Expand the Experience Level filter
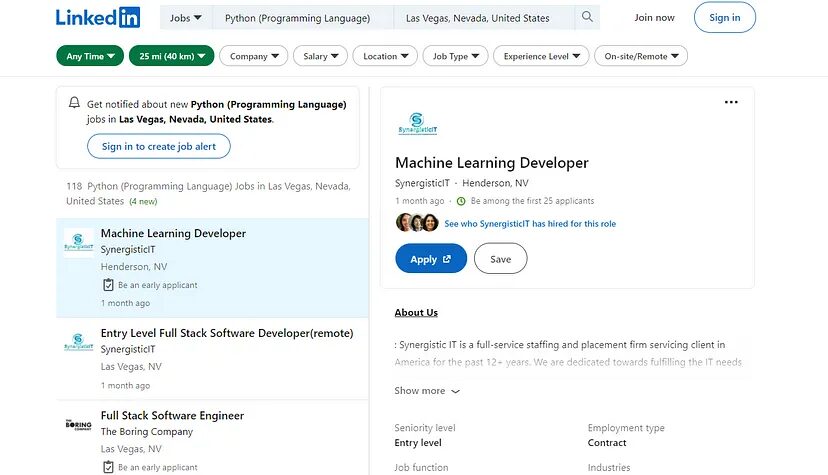The width and height of the screenshot is (828, 475). pos(541,56)
